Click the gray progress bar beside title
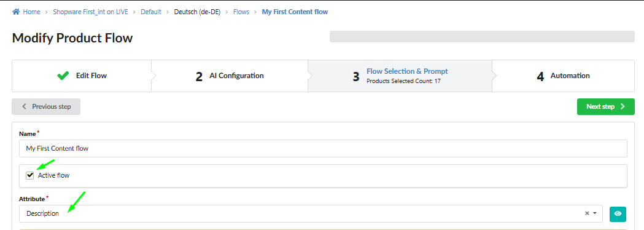This screenshot has height=230, width=644. pyautogui.click(x=482, y=36)
